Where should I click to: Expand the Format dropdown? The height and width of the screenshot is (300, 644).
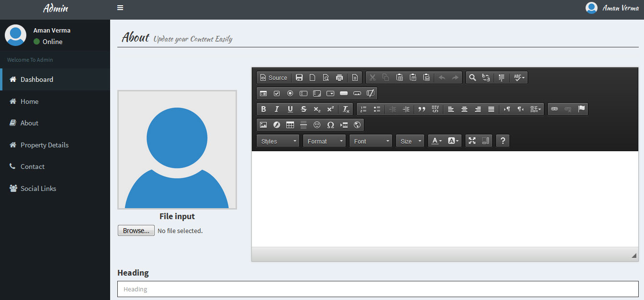[x=324, y=141]
